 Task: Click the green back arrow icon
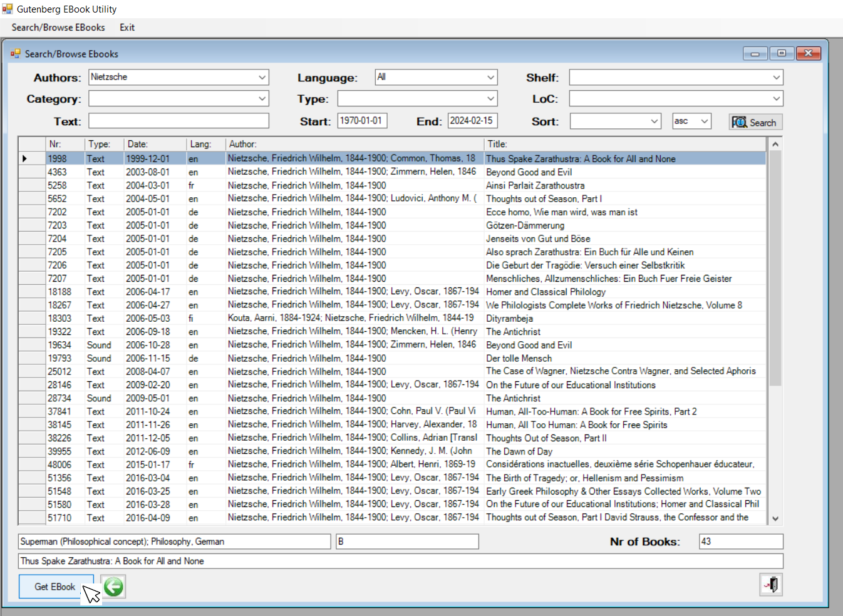113,587
